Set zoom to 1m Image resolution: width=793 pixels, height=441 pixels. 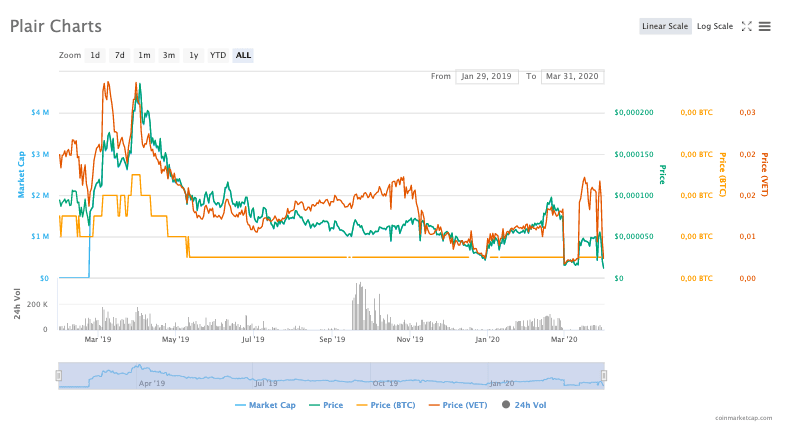tap(144, 55)
